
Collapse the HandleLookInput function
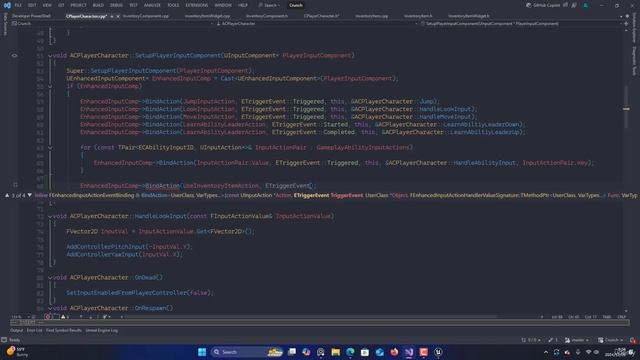50,216
